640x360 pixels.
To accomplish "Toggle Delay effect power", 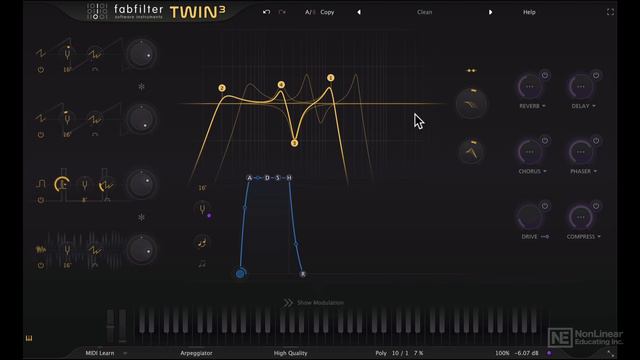I will (x=596, y=76).
